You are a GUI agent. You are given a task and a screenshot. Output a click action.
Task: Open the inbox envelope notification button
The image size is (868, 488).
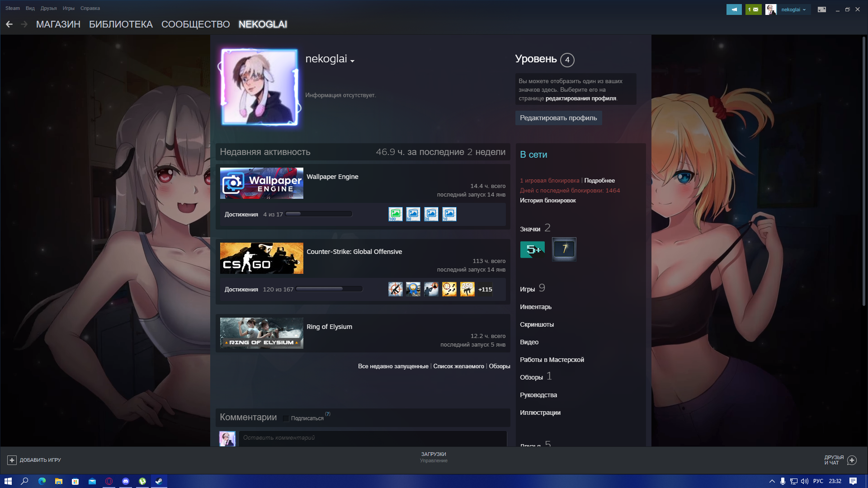click(x=753, y=9)
